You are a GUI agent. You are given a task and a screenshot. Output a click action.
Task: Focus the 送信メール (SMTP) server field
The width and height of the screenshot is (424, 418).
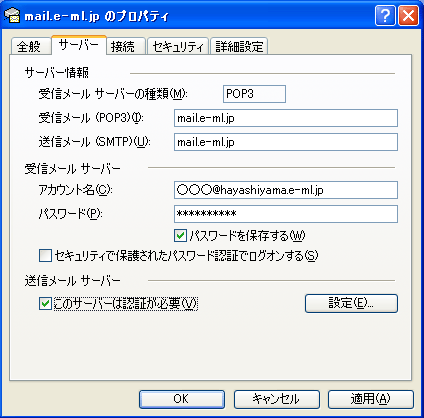pyautogui.click(x=286, y=142)
